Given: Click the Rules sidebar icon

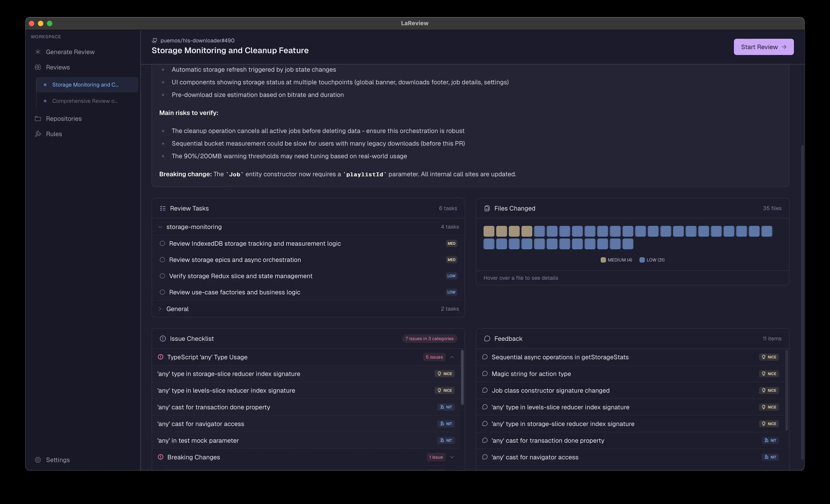Looking at the screenshot, I should coord(38,134).
